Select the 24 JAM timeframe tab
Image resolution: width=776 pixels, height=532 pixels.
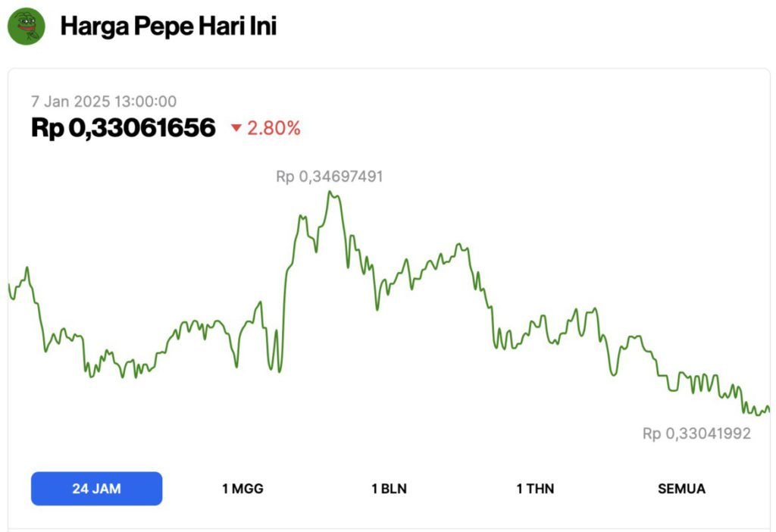click(96, 489)
